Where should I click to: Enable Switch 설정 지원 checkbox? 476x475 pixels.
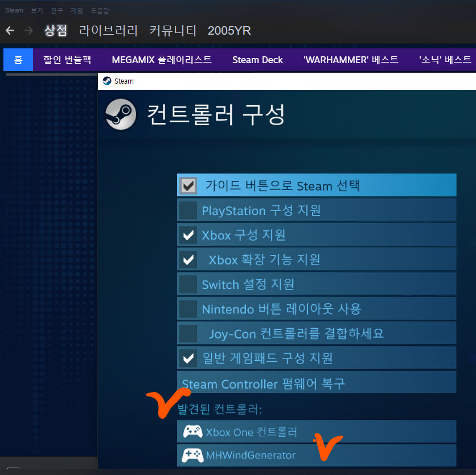coord(188,284)
